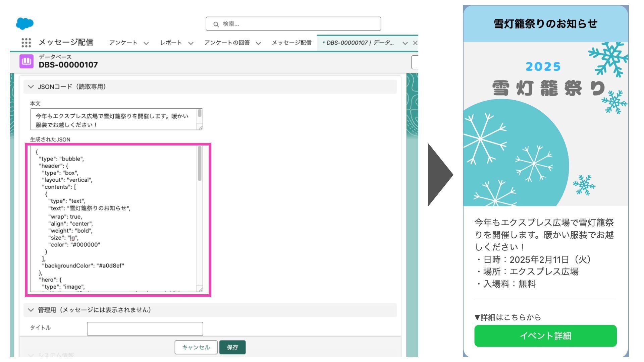Click resize handle of 本文 textarea
This screenshot has height=362, width=644.
[200, 127]
